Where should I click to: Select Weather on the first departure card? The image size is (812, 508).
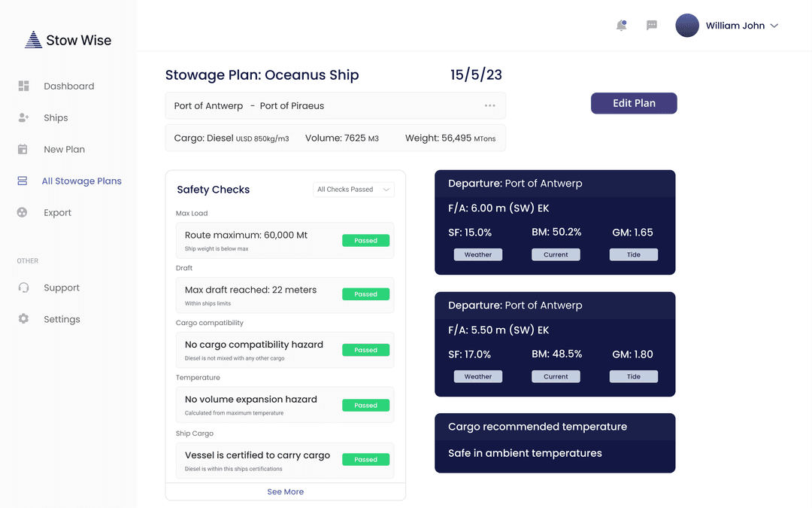[478, 254]
